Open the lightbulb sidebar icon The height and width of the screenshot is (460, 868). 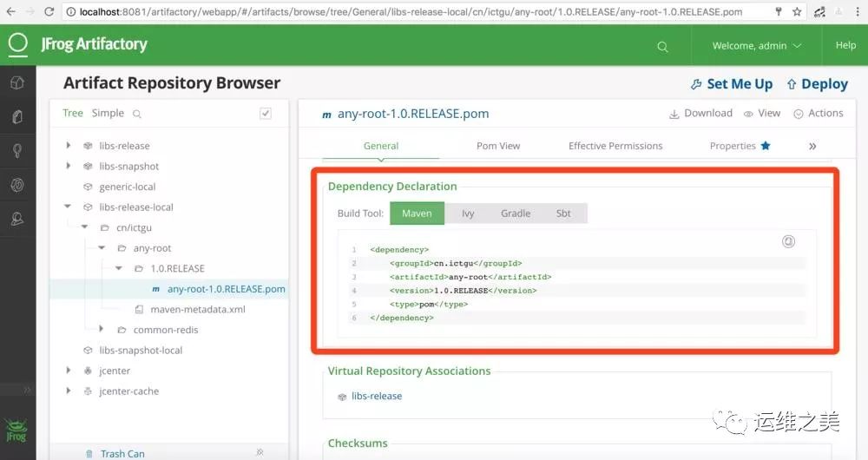point(17,151)
